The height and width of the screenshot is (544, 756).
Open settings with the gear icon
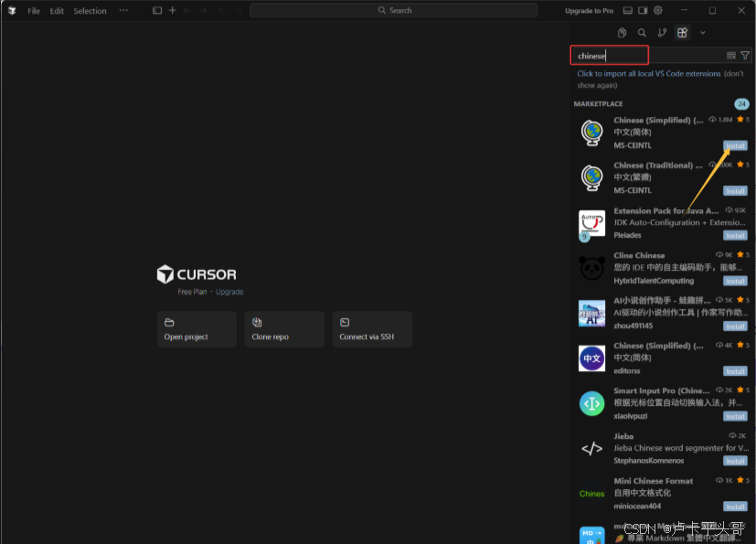658,10
